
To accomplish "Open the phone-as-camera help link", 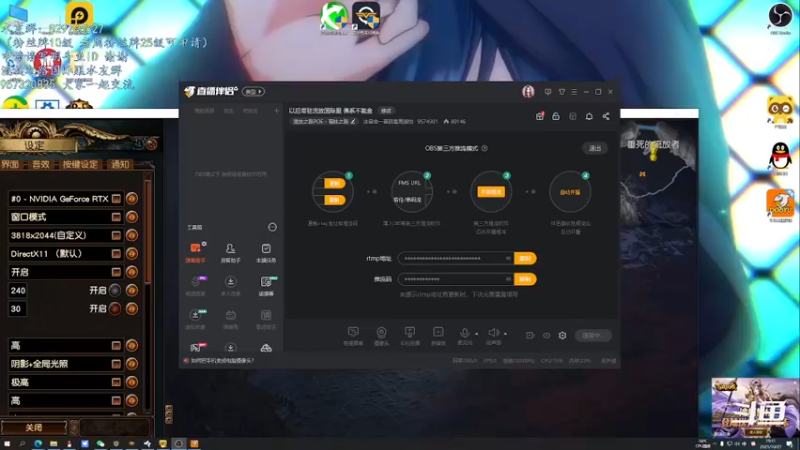I will [222, 361].
